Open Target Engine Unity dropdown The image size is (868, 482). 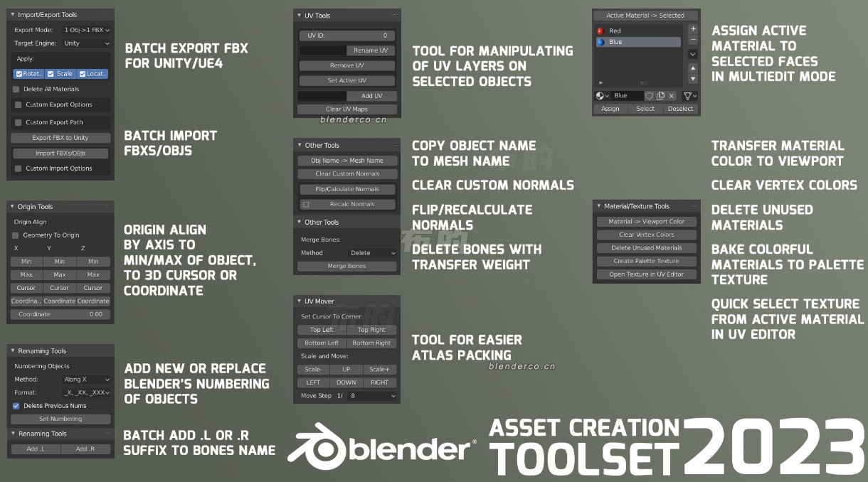86,43
